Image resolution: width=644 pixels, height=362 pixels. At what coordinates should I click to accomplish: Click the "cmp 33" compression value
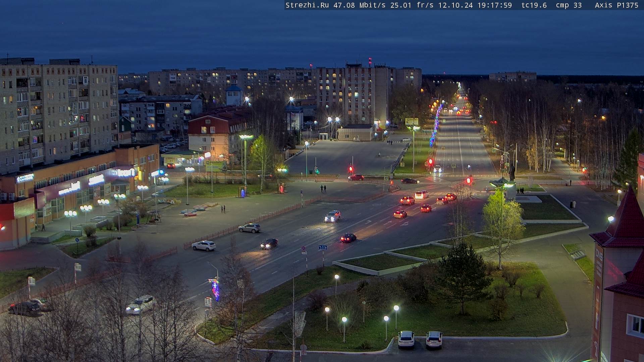569,5
